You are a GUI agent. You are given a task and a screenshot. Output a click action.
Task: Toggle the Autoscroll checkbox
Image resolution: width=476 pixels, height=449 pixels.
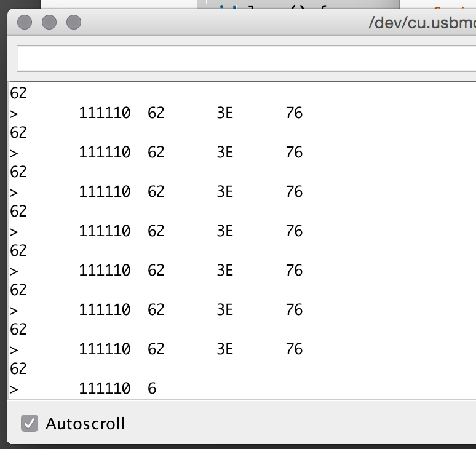pos(29,423)
